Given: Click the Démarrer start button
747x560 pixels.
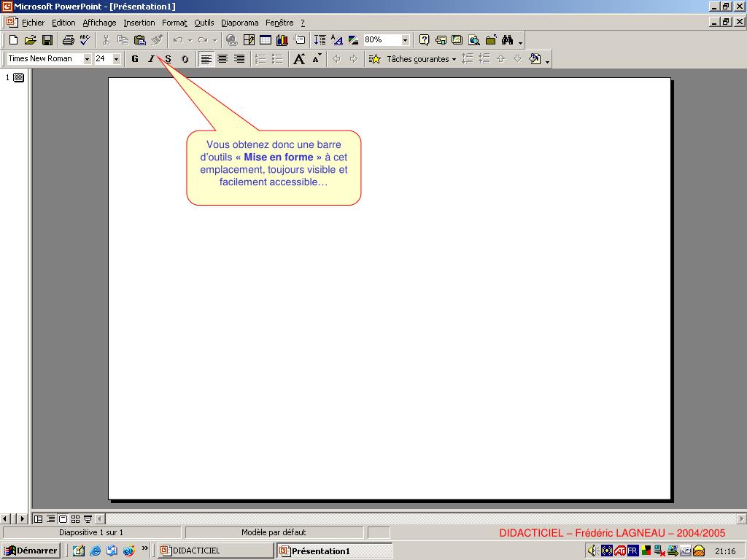Looking at the screenshot, I should coord(31,551).
